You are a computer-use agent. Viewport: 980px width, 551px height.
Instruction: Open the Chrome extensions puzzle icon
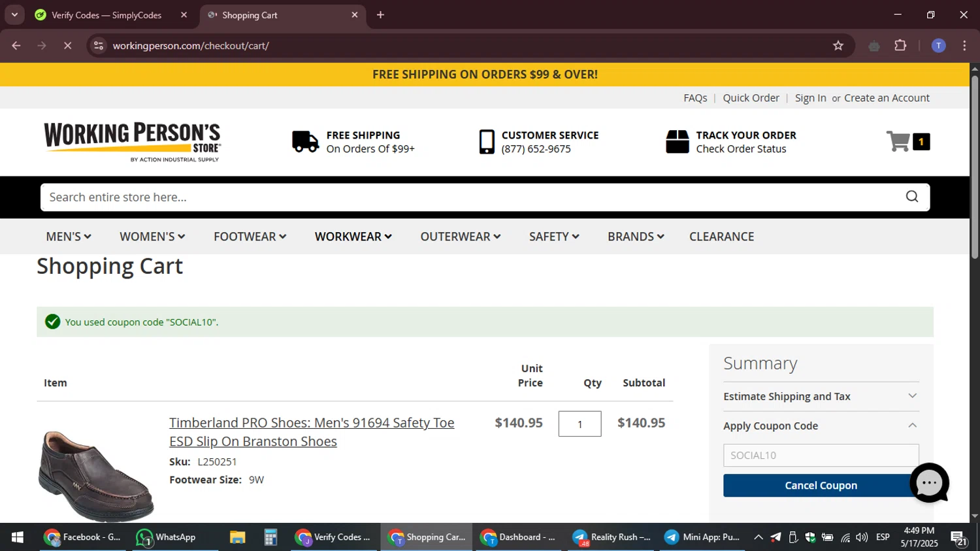click(x=900, y=46)
